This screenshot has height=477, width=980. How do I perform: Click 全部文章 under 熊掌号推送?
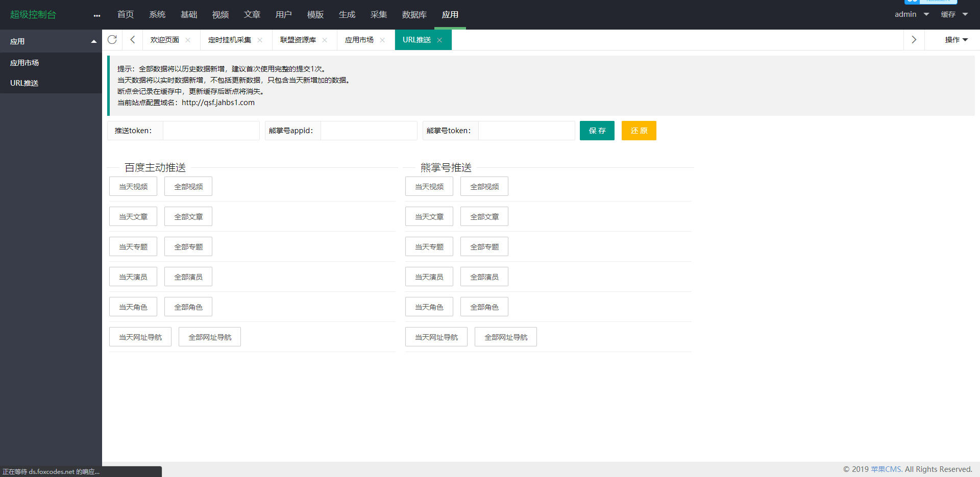(484, 216)
